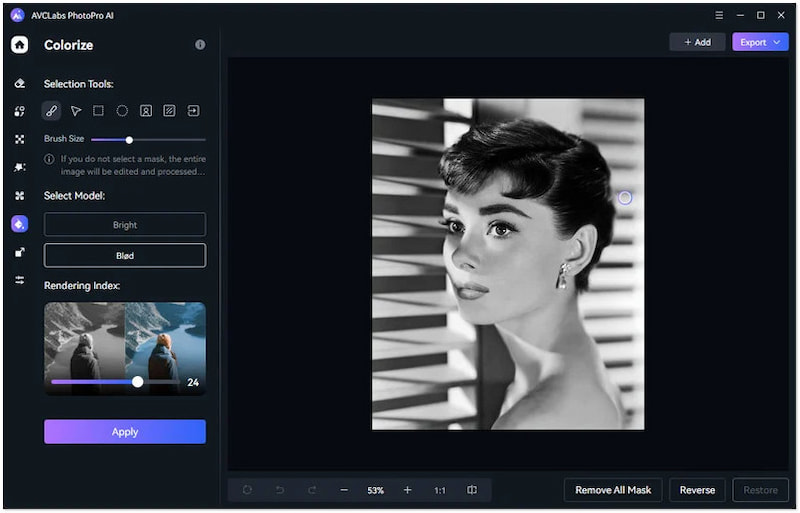Choose the ellipse selection tool

122,111
